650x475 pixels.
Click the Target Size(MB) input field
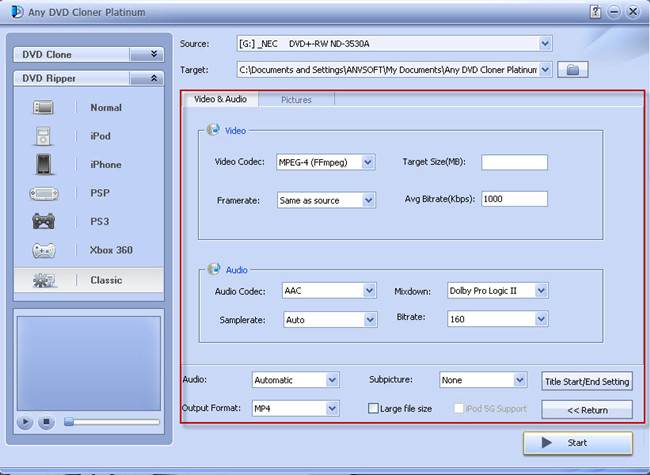tap(514, 162)
